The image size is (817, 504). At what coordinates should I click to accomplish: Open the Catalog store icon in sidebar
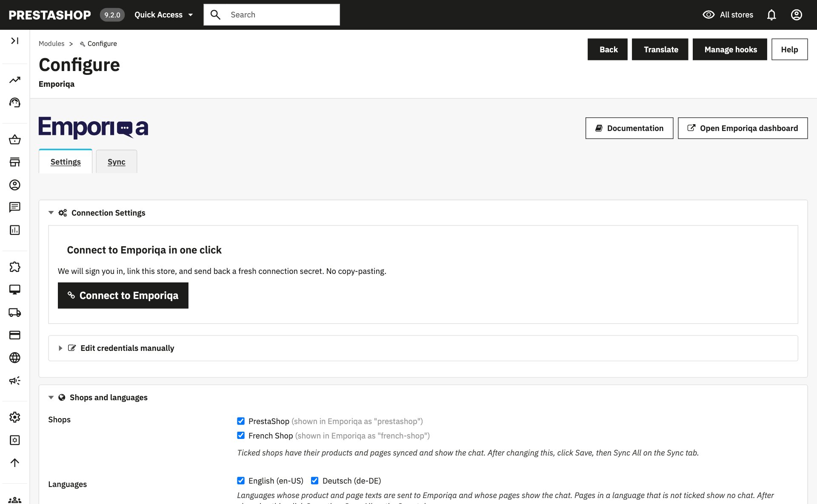[15, 162]
